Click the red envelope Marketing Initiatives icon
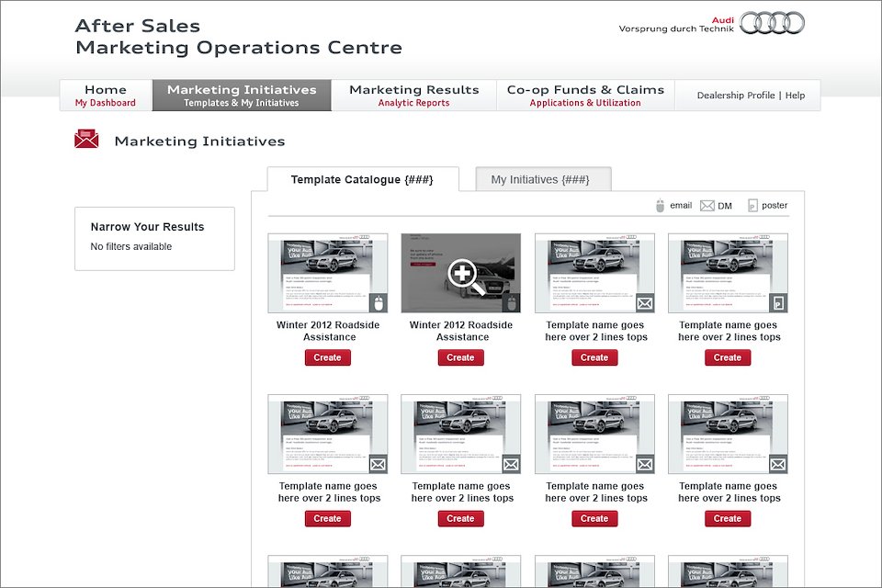Image resolution: width=882 pixels, height=588 pixels. [86, 139]
